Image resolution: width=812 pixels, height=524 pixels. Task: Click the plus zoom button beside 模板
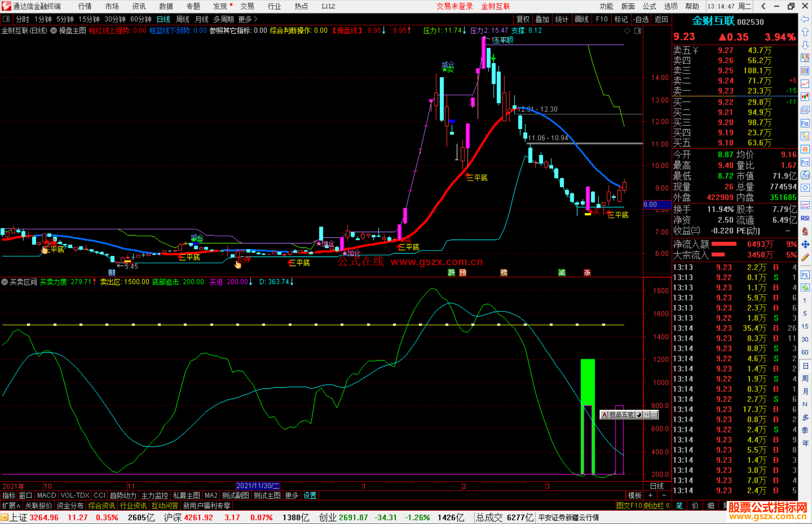650,495
